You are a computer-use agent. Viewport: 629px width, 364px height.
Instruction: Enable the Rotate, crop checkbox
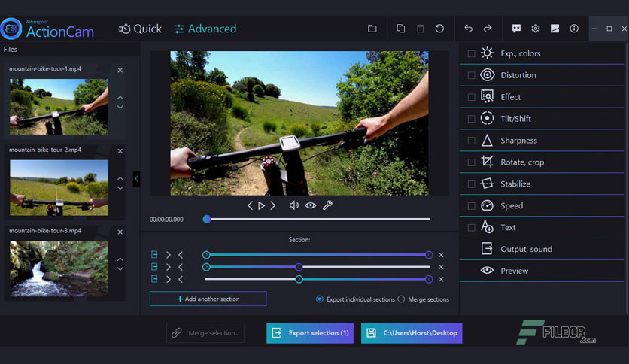(x=471, y=162)
